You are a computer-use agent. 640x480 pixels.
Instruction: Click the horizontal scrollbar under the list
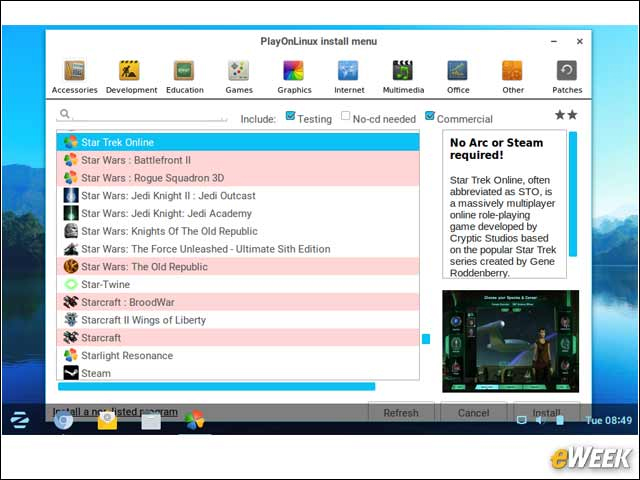click(x=216, y=386)
